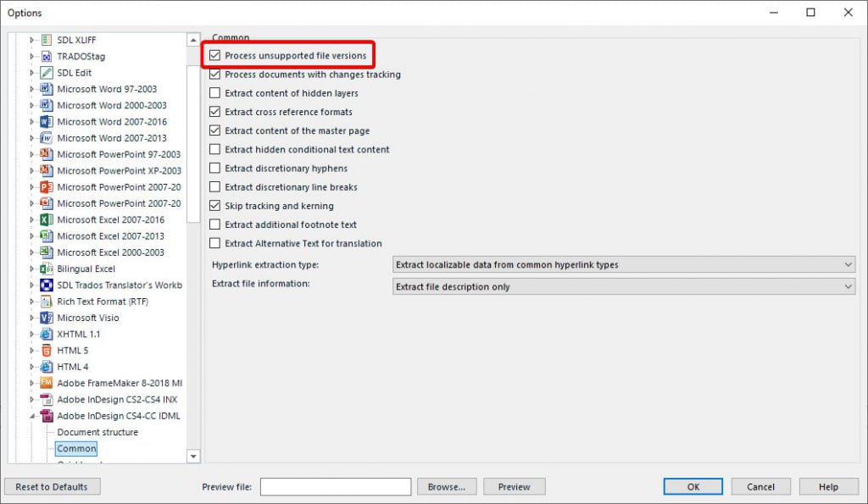The height and width of the screenshot is (504, 868).
Task: Select the TRADOStag icon in the sidebar
Action: pyautogui.click(x=45, y=56)
